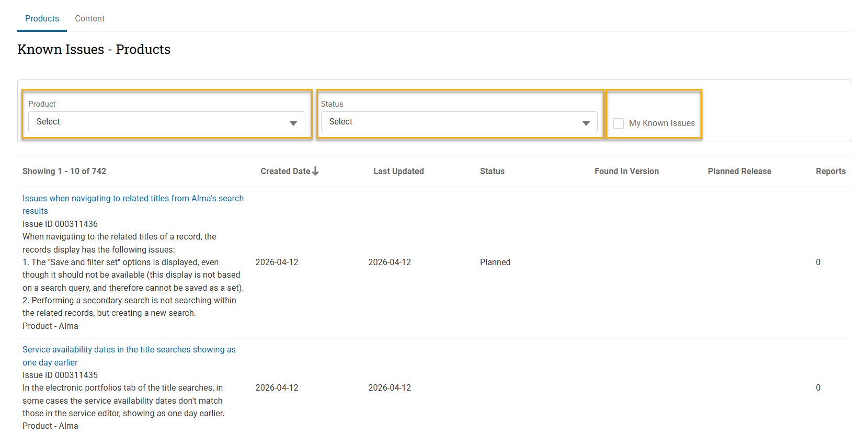Open the Status filter select field

point(459,122)
